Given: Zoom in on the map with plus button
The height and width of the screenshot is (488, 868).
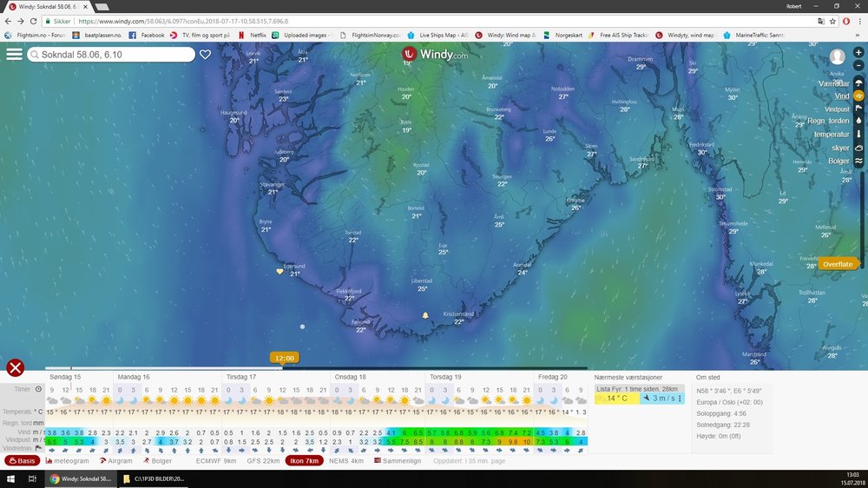Looking at the screenshot, I should pos(858,52).
